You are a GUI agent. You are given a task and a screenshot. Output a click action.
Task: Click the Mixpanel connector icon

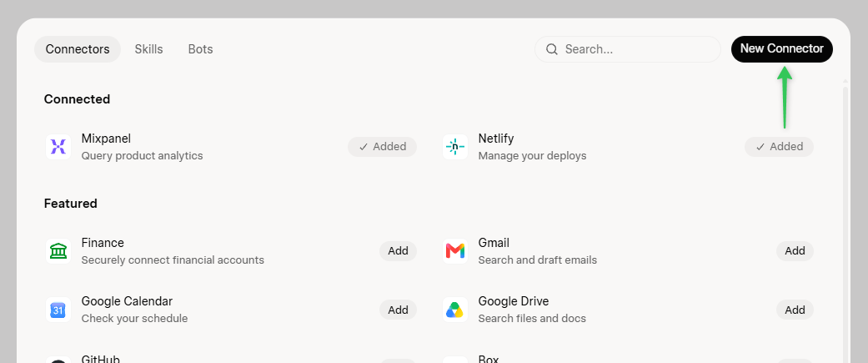(x=58, y=147)
